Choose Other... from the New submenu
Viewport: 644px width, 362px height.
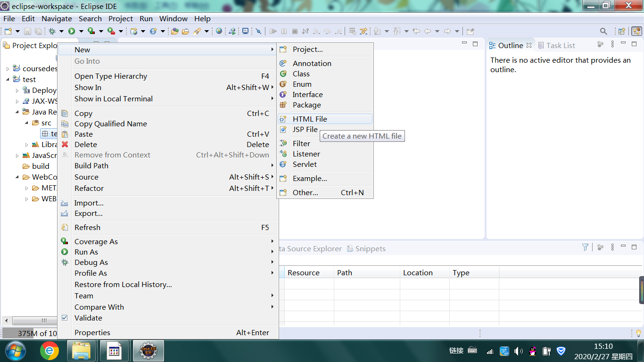coord(305,192)
